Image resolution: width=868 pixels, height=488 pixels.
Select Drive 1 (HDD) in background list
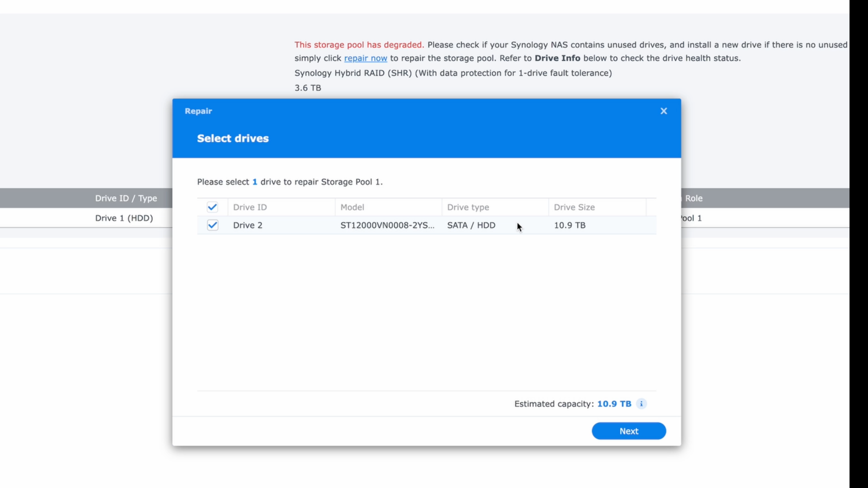point(124,218)
